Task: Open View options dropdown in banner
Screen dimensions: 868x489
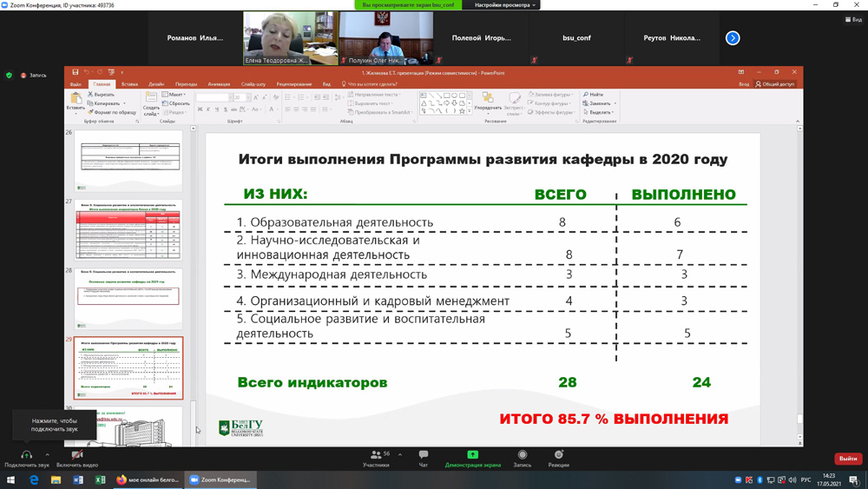Action: 505,5
